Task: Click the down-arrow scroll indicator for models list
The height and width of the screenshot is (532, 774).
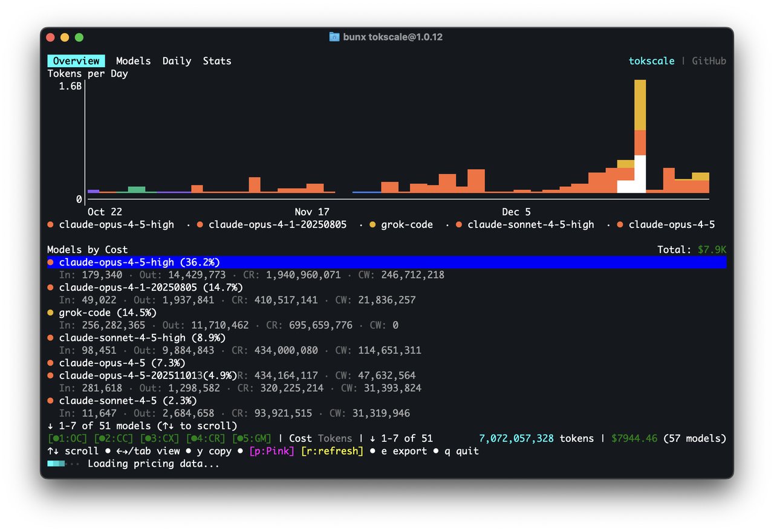Action: (x=51, y=426)
